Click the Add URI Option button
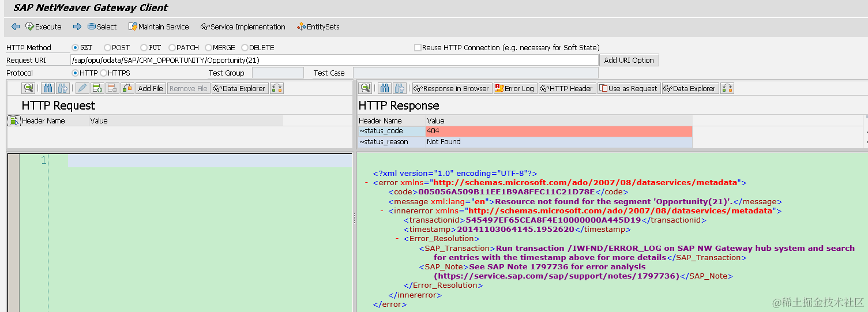This screenshot has height=312, width=868. (629, 60)
